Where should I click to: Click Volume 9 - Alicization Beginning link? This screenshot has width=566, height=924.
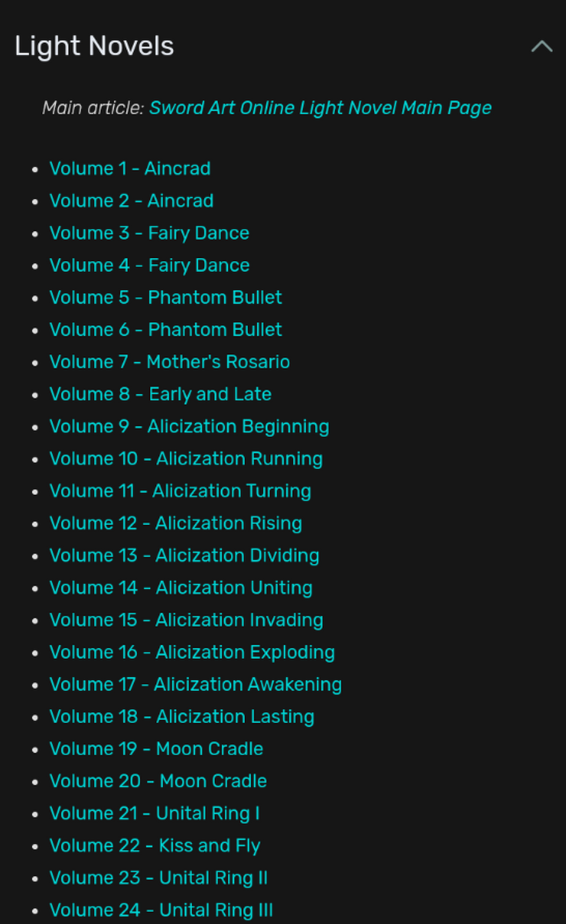click(189, 427)
